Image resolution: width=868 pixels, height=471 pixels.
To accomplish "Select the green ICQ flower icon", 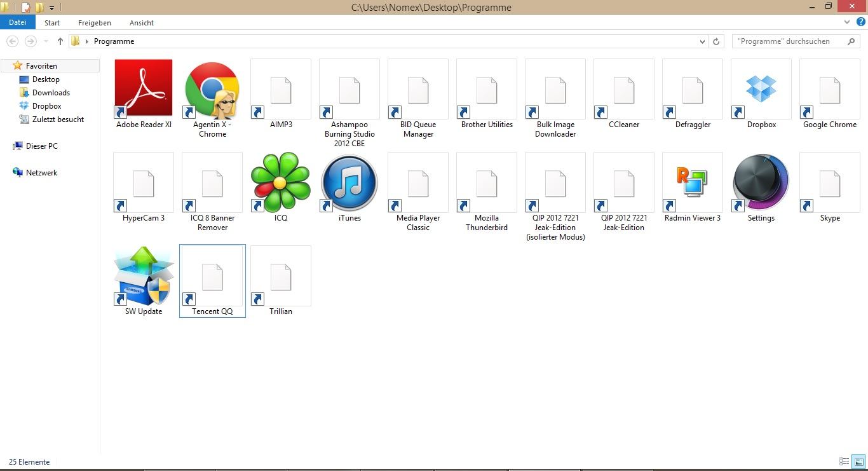I will pos(281,182).
